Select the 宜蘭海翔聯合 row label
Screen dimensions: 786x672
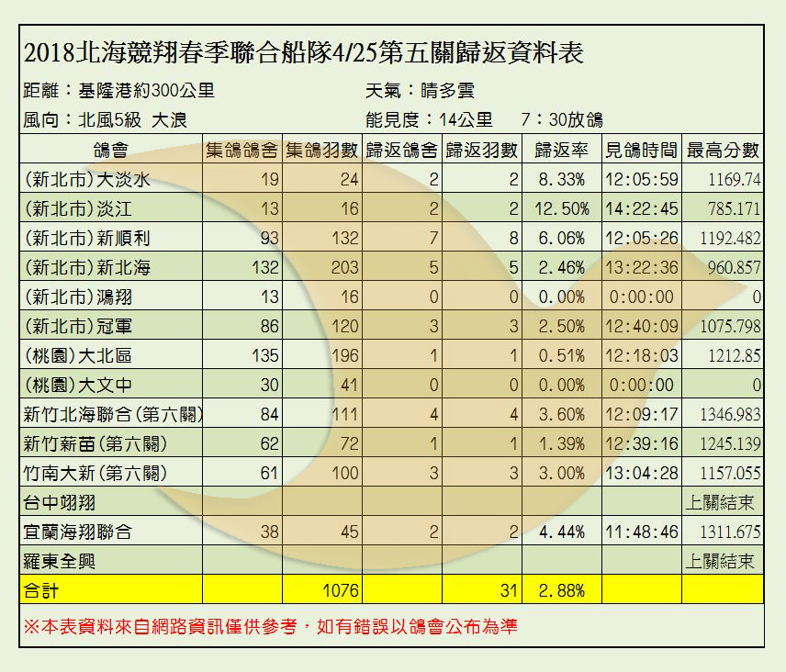click(x=76, y=532)
